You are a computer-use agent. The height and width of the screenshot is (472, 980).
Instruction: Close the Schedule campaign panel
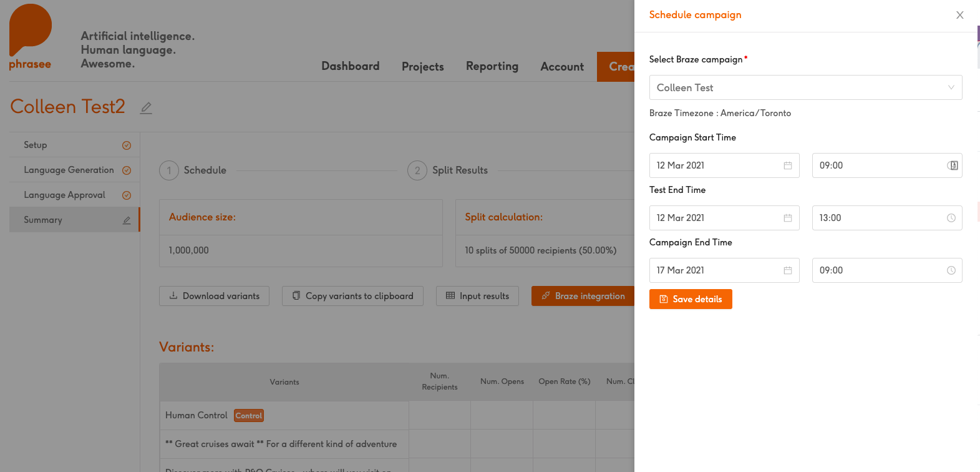(x=959, y=15)
